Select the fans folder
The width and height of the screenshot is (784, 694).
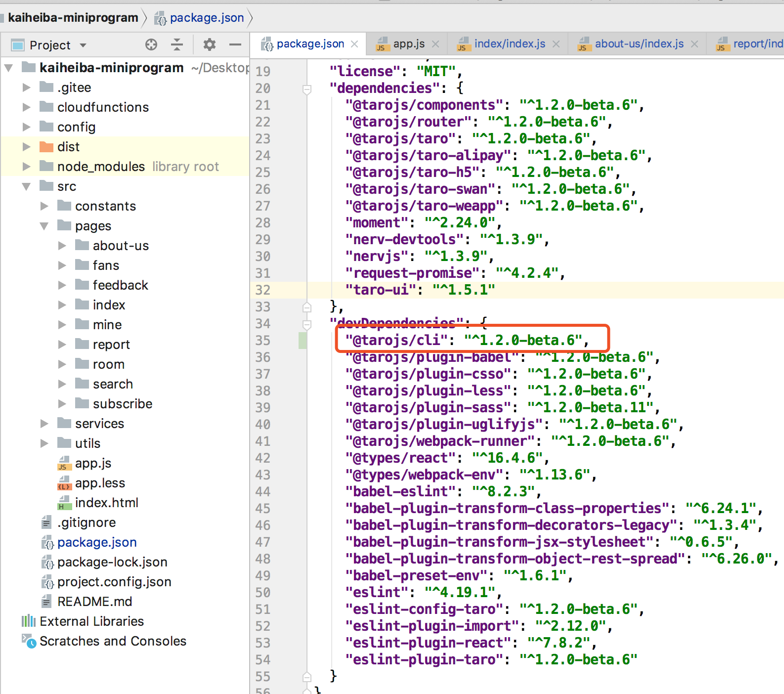pos(106,265)
